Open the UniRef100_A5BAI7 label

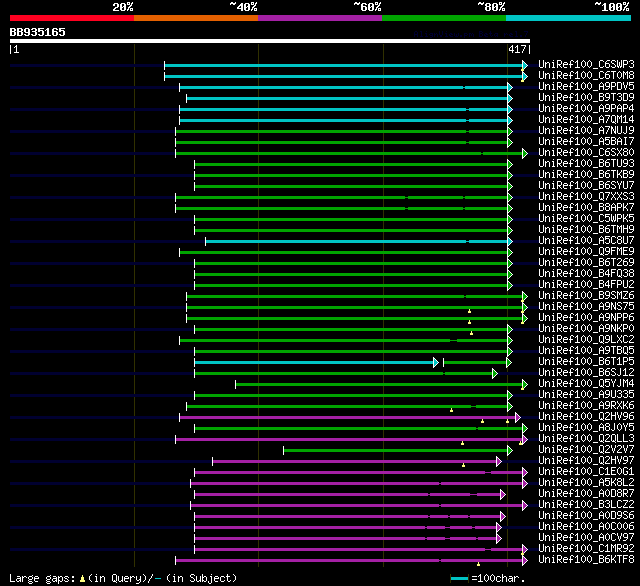point(586,142)
